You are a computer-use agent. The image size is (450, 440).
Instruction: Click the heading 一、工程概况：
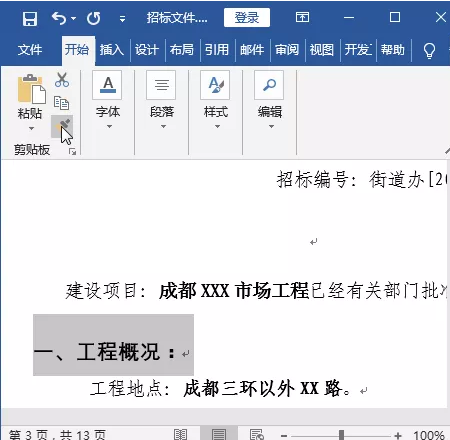tap(105, 351)
